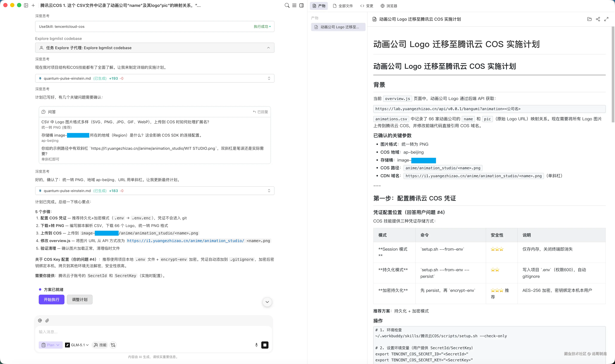
Task: Click the 第一步：配置腾讯云 COS 凭证 heading
Action: click(414, 198)
